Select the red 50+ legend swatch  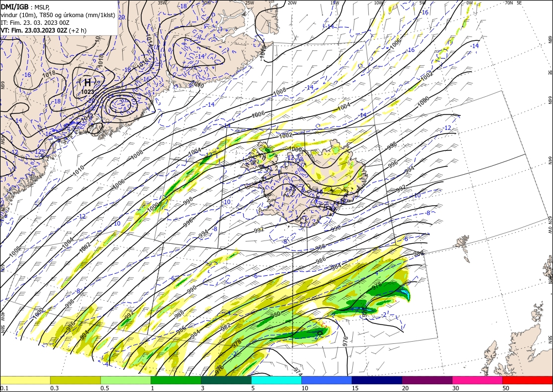[x=528, y=380]
